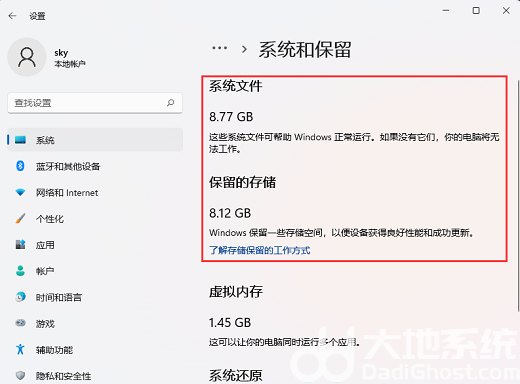Open the 帐户 settings page
Image resolution: width=520 pixels, height=384 pixels.
[95, 271]
